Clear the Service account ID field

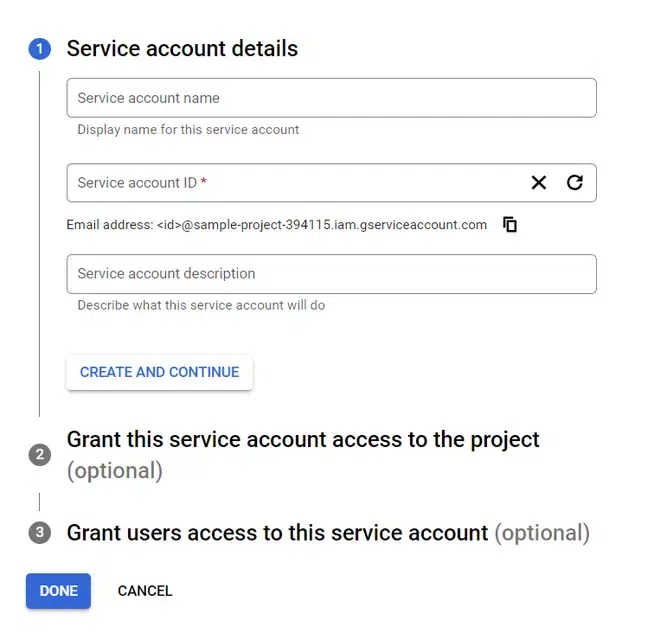(539, 183)
